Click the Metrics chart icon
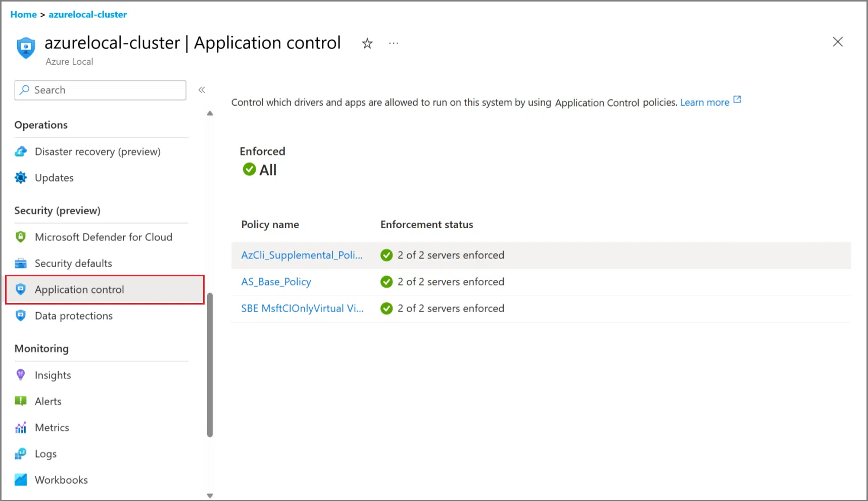868x501 pixels. coord(21,428)
